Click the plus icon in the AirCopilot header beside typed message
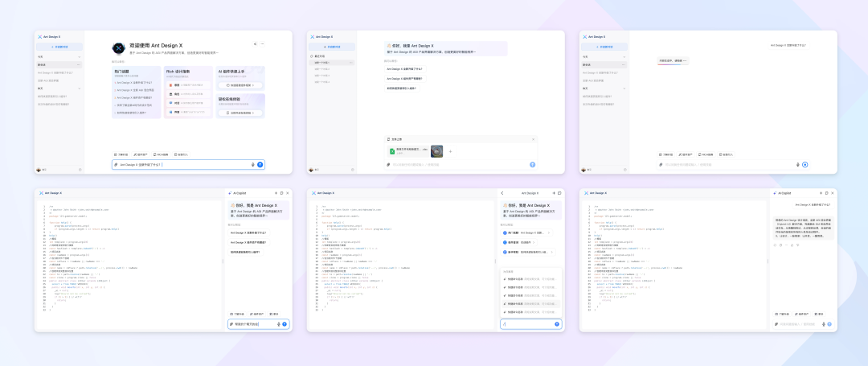Screen dimensions: 868x366 276,193
